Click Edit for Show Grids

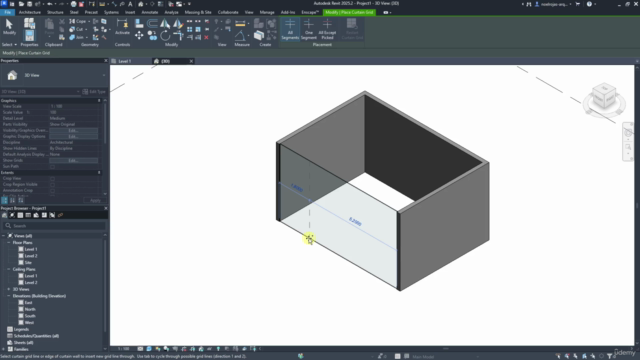(73, 160)
